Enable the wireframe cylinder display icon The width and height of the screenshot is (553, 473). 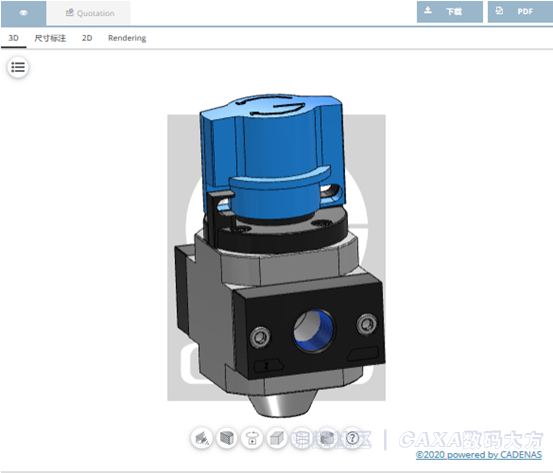[302, 438]
